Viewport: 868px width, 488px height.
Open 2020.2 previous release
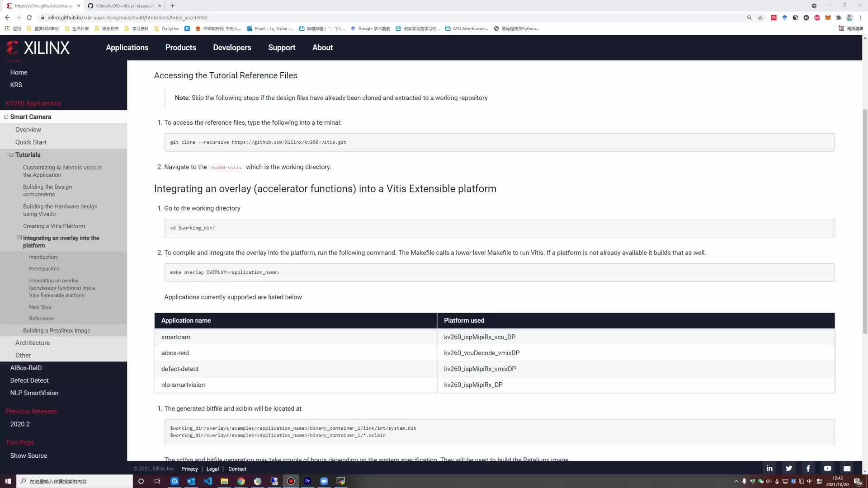click(x=20, y=424)
